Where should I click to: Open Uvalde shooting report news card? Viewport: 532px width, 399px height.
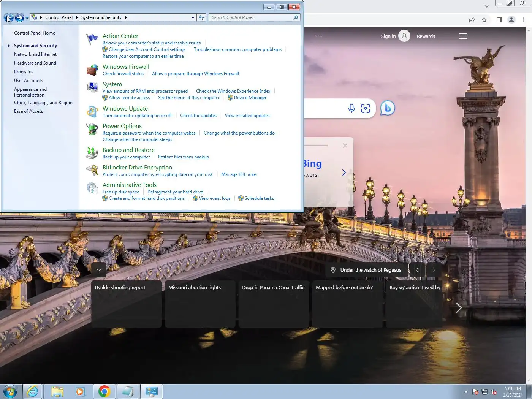coord(127,304)
